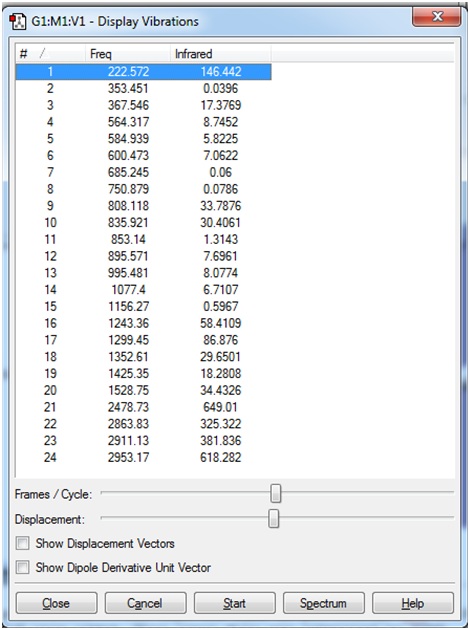468x629 pixels.
Task: Close the Display Vibrations window with X
Action: (x=436, y=17)
